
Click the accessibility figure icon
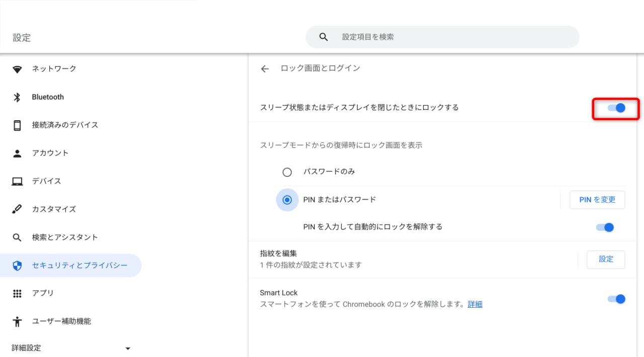18,321
